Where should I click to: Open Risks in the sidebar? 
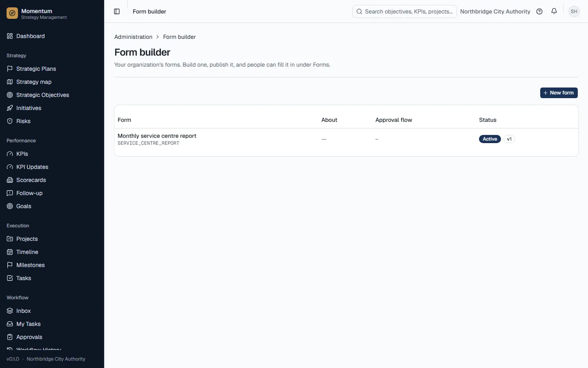52,121
